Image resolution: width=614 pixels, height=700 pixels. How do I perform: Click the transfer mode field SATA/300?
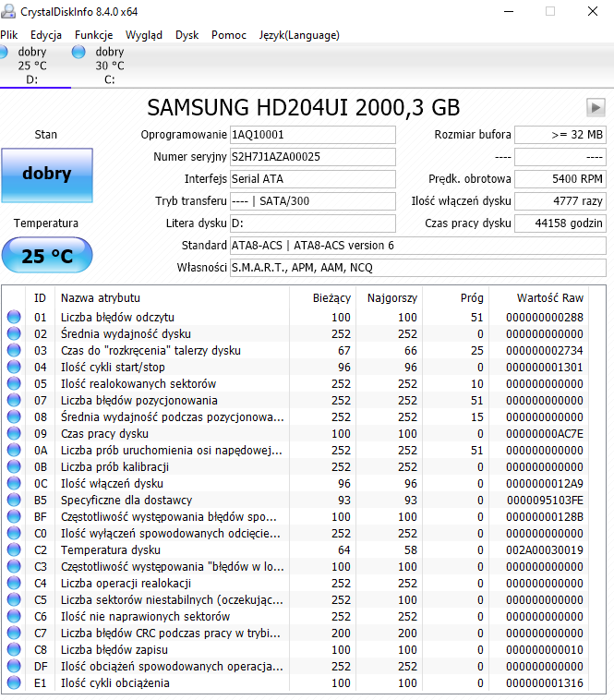pos(313,201)
